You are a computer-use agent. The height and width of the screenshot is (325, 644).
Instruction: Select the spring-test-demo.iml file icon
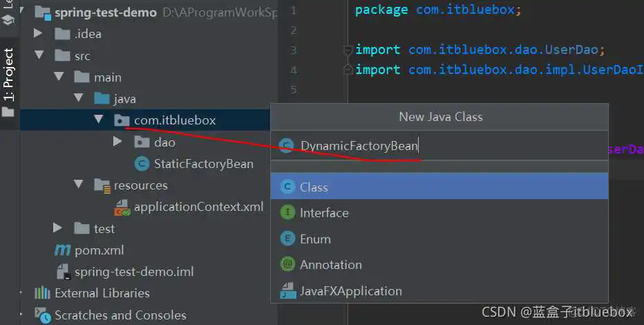[x=63, y=272]
